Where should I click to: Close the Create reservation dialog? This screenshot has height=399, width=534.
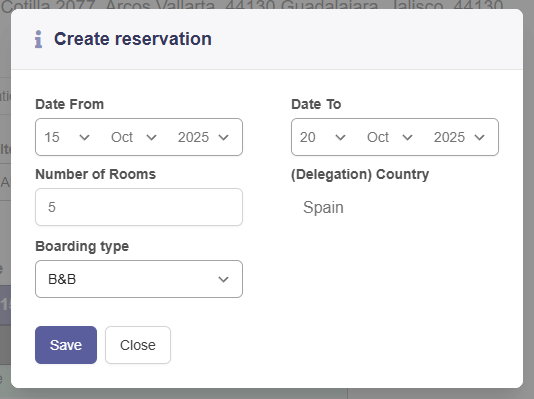coord(138,345)
